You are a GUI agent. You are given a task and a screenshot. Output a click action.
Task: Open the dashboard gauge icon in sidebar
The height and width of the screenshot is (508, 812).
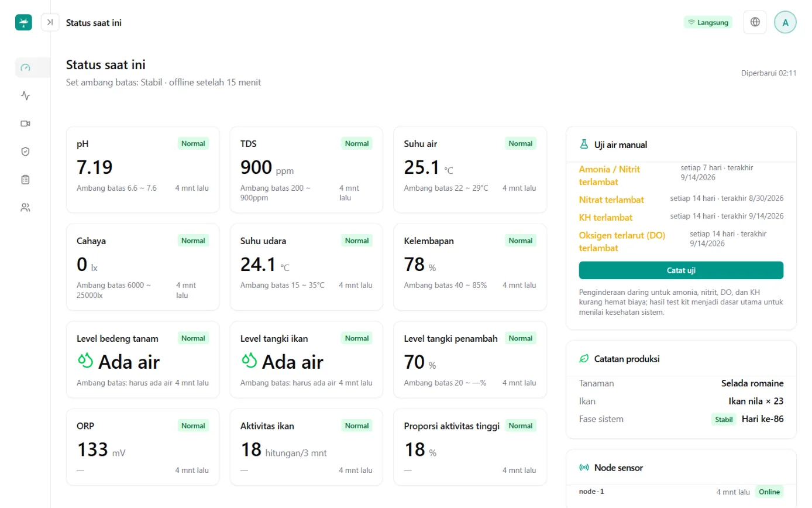click(25, 67)
